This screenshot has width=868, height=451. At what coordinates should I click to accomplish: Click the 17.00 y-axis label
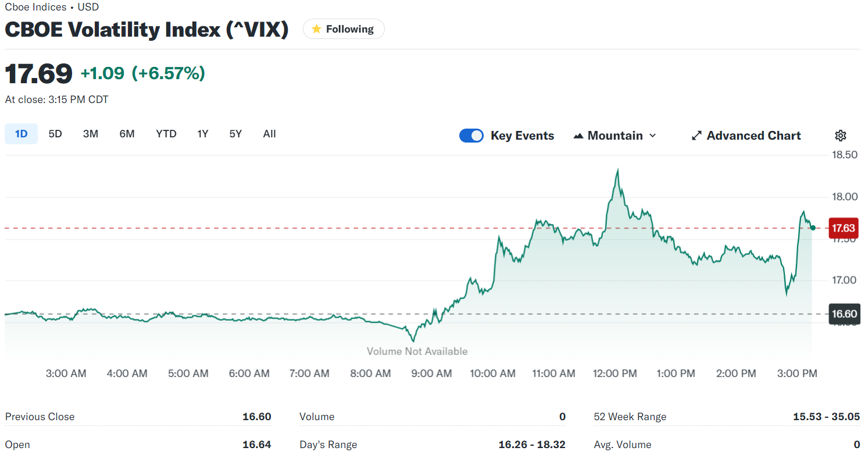click(x=845, y=280)
